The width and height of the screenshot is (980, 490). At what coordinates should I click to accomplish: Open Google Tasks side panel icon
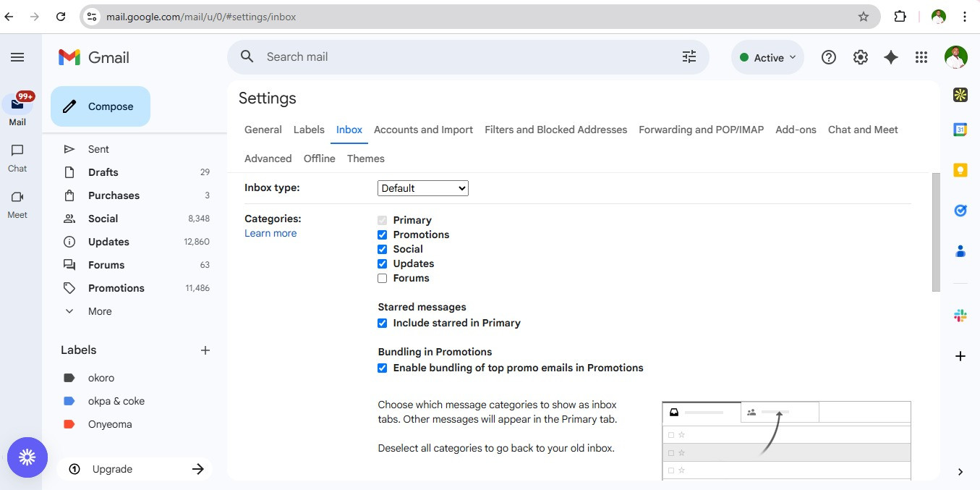(960, 211)
